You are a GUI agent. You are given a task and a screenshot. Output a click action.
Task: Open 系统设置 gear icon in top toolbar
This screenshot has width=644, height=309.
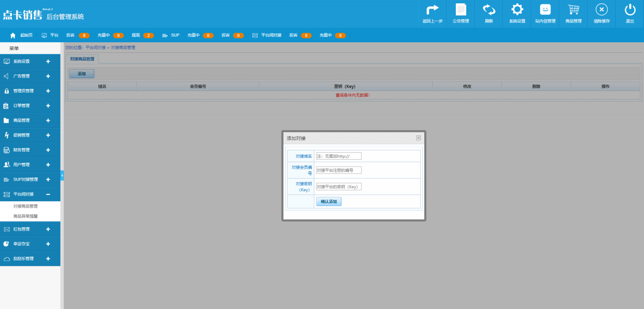coord(517,10)
